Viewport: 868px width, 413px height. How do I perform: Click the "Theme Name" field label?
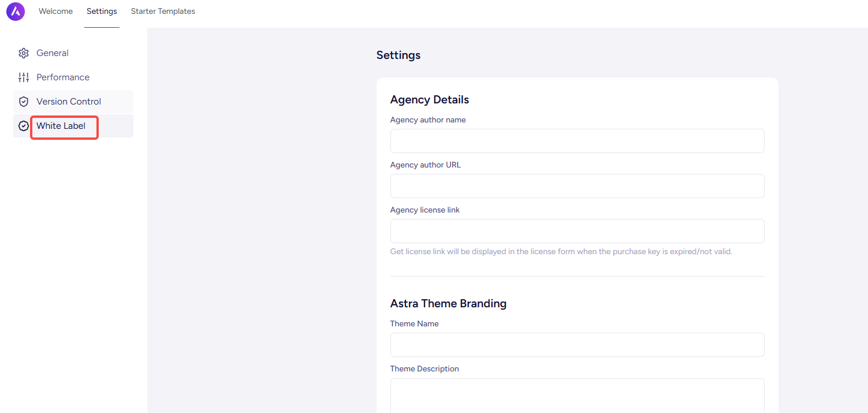[x=414, y=324]
